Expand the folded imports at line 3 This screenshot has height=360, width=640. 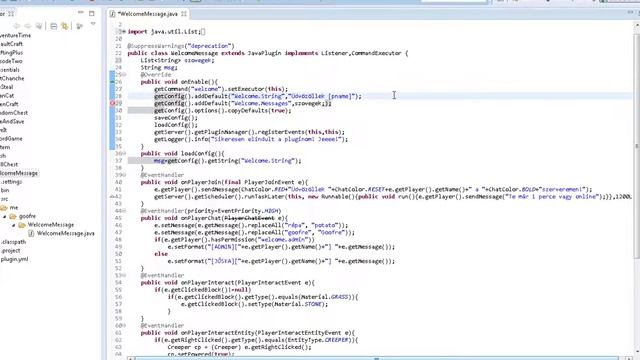coord(124,31)
